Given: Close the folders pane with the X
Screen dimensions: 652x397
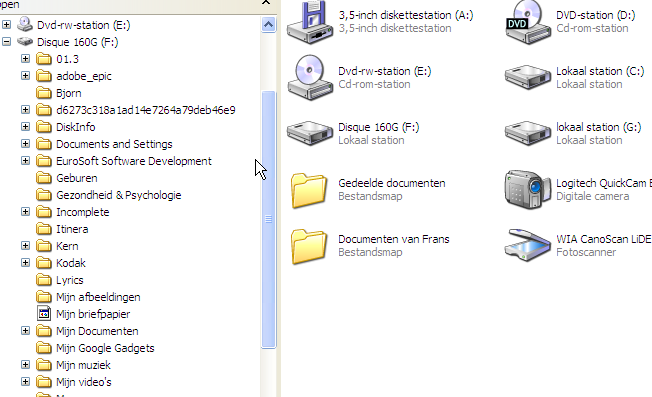Looking at the screenshot, I should (x=266, y=2).
